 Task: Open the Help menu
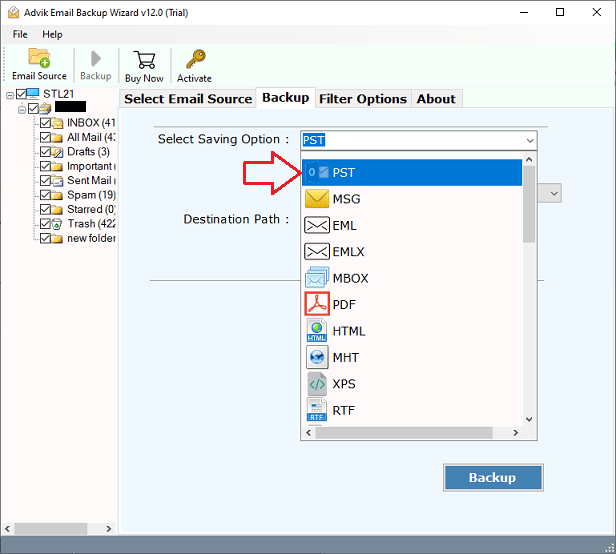pos(52,34)
